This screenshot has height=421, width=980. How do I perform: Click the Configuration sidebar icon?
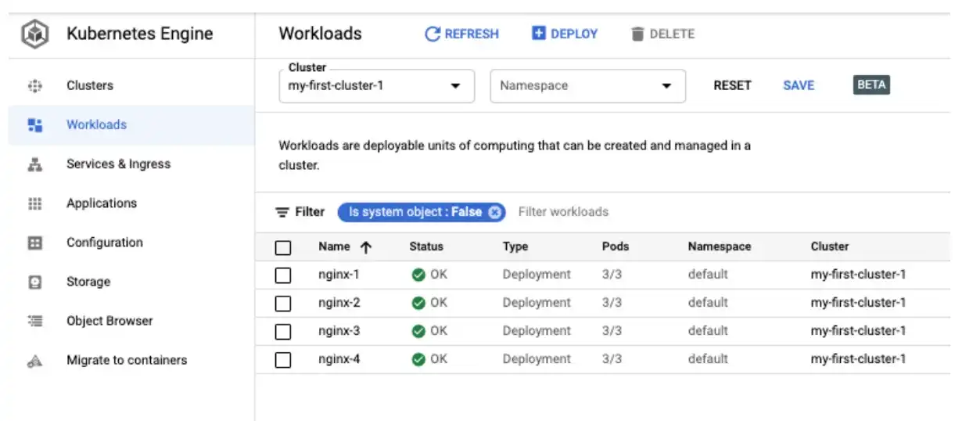point(35,243)
